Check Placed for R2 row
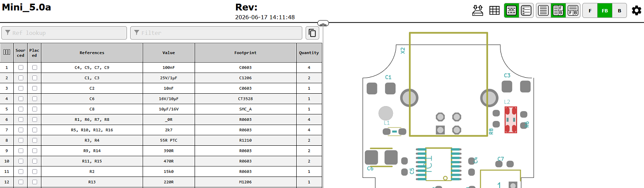The width and height of the screenshot is (644, 188). click(x=34, y=172)
